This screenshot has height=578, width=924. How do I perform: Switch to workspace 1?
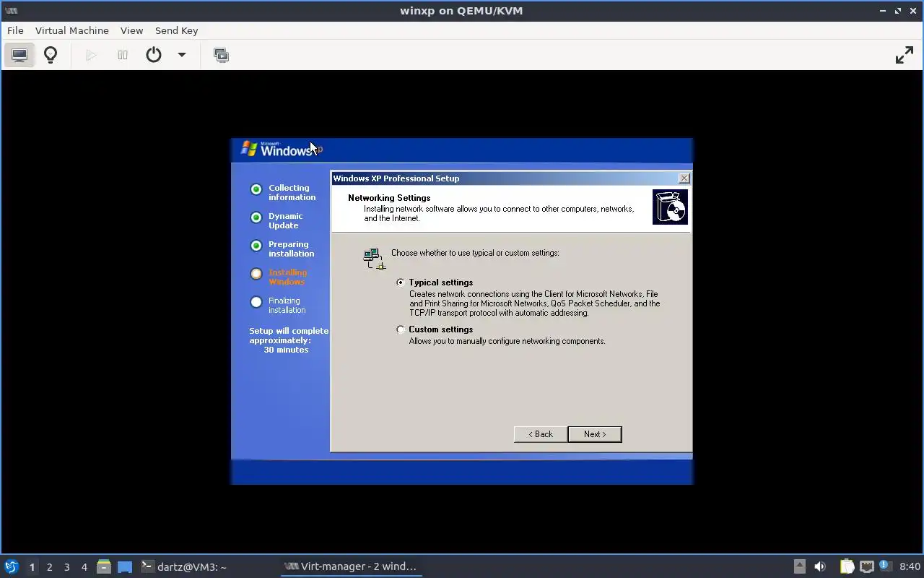[x=32, y=567]
